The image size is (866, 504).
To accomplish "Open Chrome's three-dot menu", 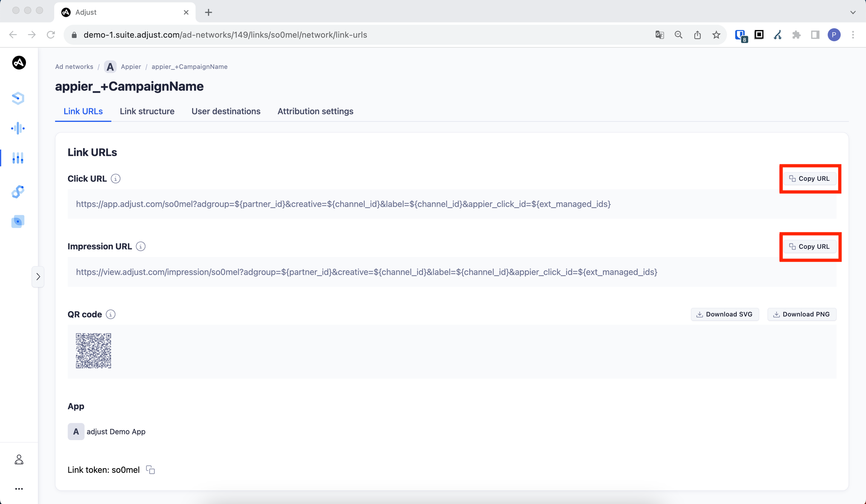I will pyautogui.click(x=853, y=35).
